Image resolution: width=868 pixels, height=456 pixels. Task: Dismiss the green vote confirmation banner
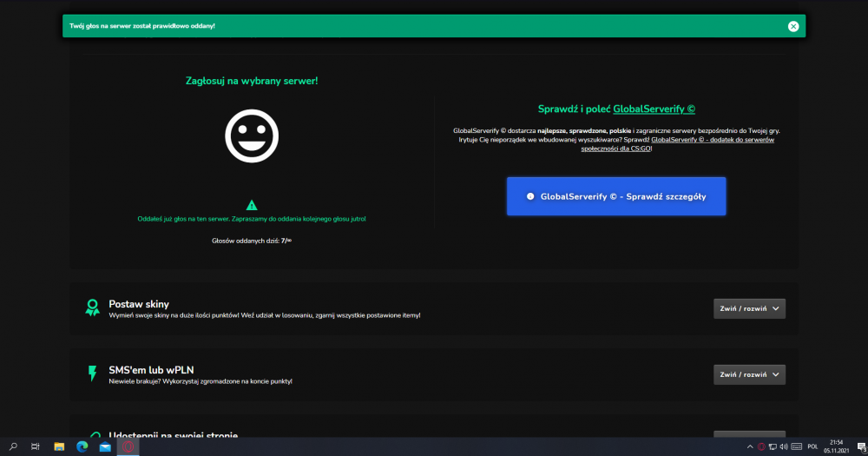coord(793,26)
